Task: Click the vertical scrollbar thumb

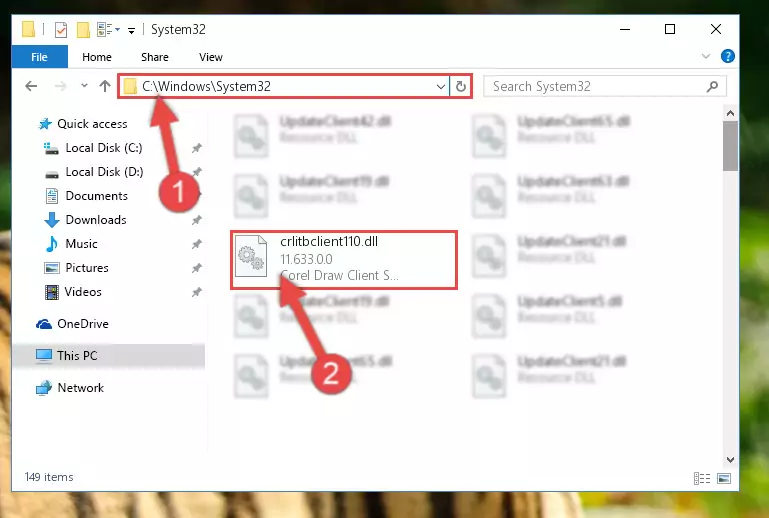Action: coord(730,146)
